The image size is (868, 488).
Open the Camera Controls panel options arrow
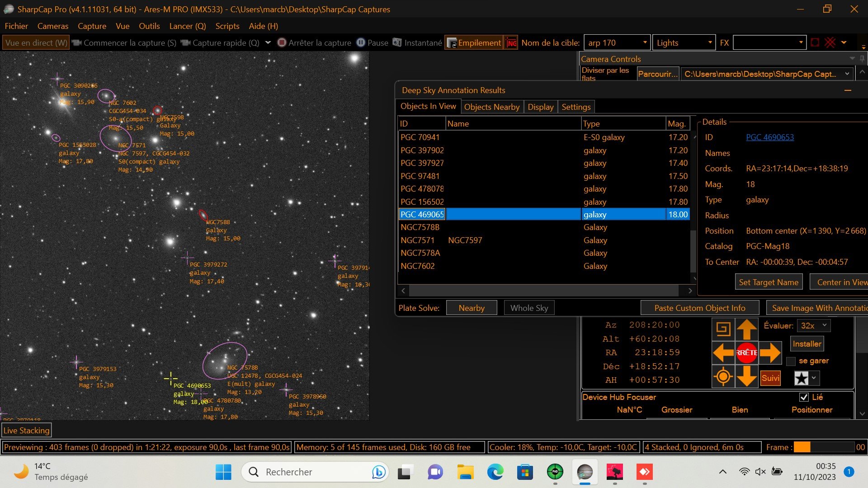click(852, 58)
